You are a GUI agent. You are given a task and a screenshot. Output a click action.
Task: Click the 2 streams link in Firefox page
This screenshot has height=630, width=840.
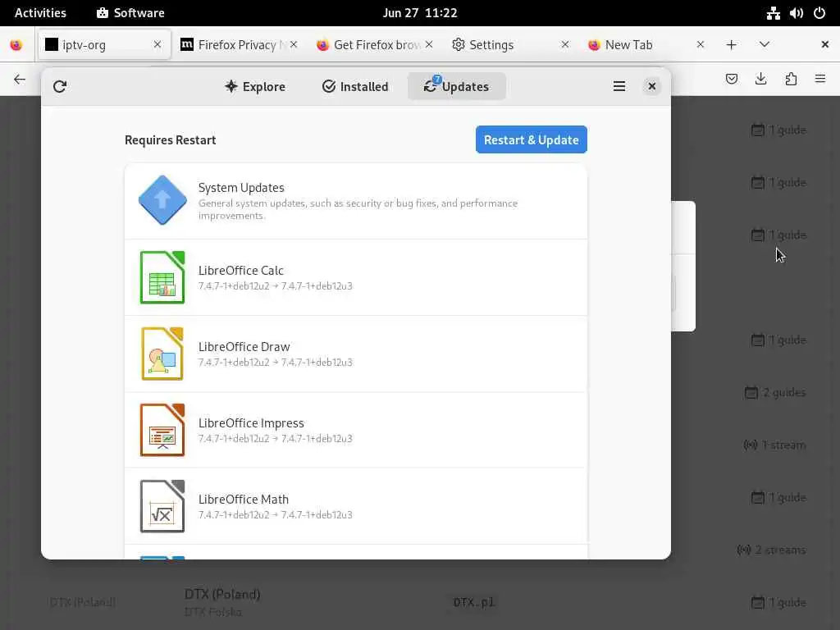point(771,550)
